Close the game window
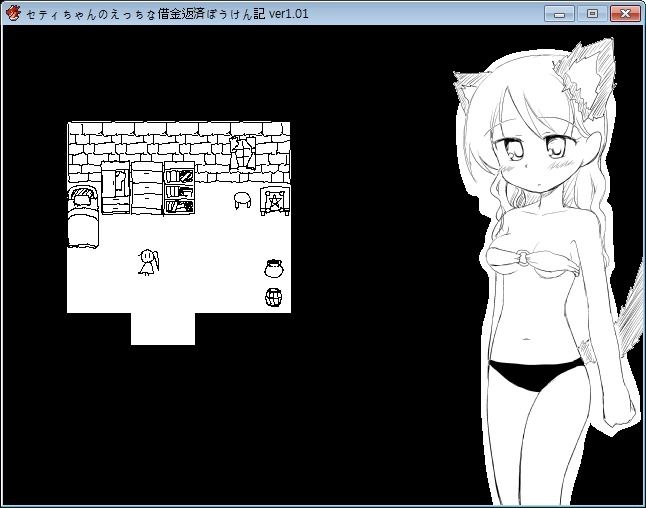The width and height of the screenshot is (646, 508). (x=625, y=14)
